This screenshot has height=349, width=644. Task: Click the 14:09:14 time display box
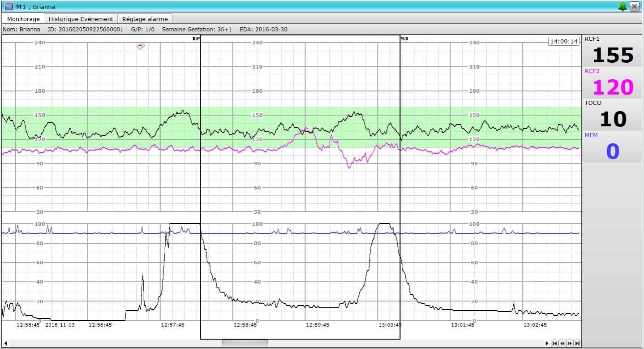564,41
